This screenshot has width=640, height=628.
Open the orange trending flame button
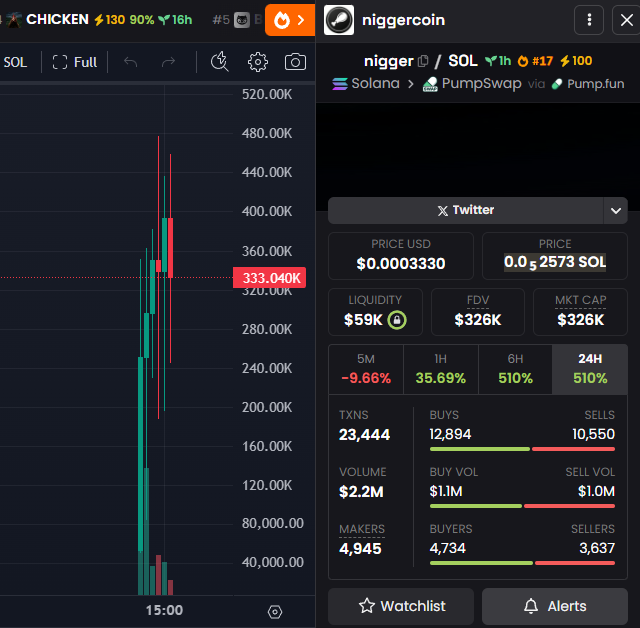[x=290, y=20]
